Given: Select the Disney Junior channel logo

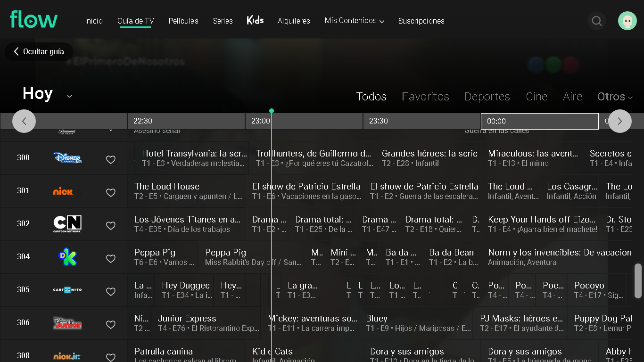Looking at the screenshot, I should pyautogui.click(x=67, y=323).
